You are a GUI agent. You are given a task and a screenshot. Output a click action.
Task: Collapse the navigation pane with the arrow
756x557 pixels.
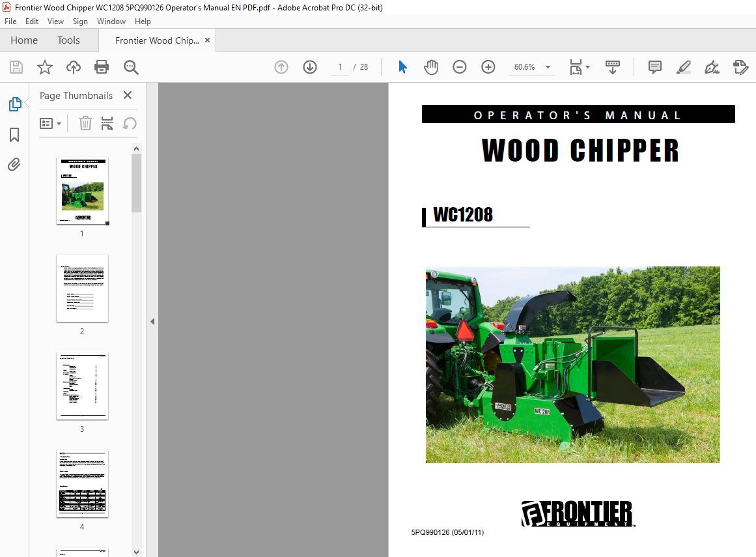click(152, 321)
